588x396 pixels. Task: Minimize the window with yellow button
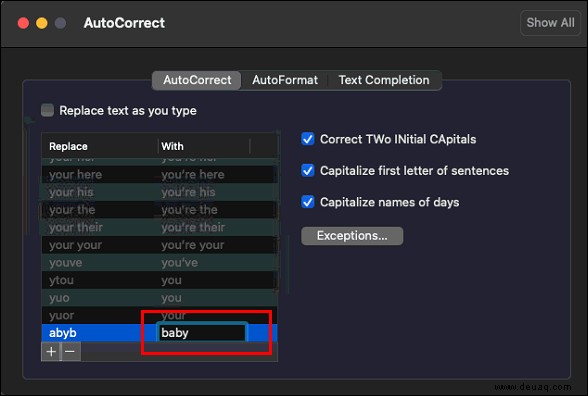click(42, 23)
